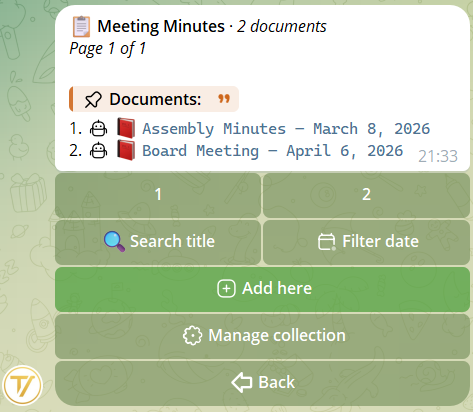473x412 pixels.
Task: Click the clipboard icon beside Meeting Minutes
Action: point(82,26)
